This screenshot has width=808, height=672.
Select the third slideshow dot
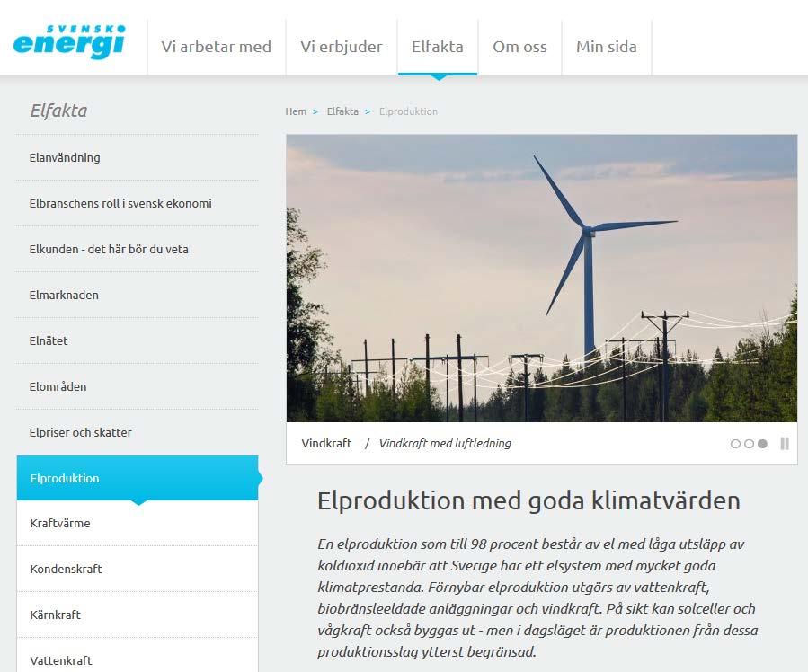(x=762, y=444)
